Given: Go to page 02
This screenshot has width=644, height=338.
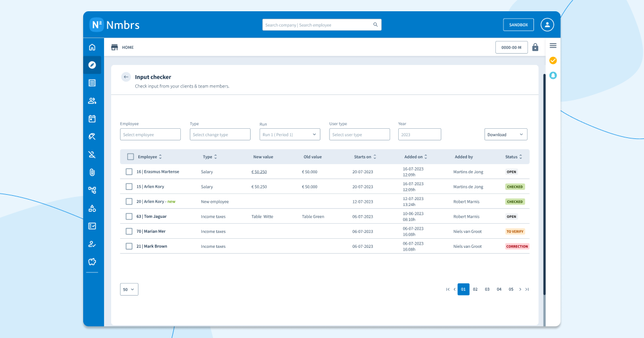Looking at the screenshot, I should coord(475,289).
